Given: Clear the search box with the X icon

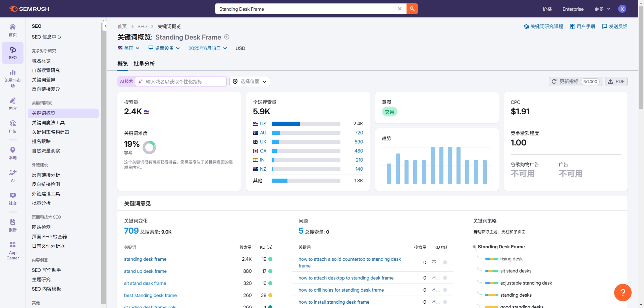Looking at the screenshot, I should [x=400, y=9].
